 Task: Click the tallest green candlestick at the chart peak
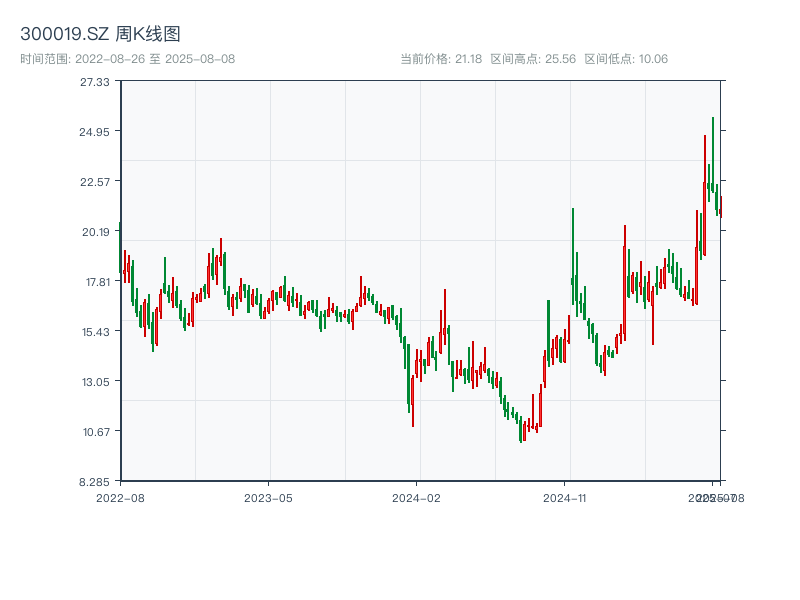pyautogui.click(x=713, y=155)
